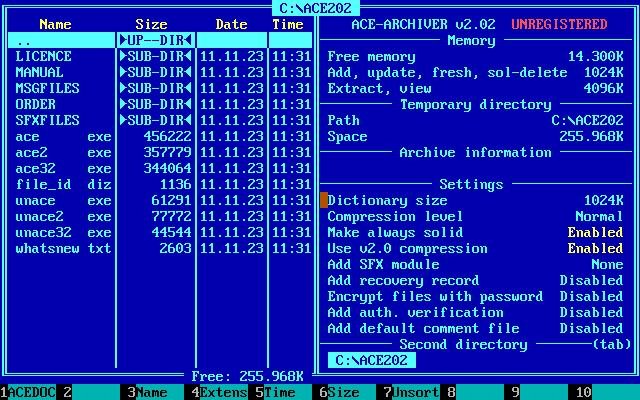Click the ACE-ARCHIVER v2.02 title text
Screen dimensions: 640x400
(424, 24)
